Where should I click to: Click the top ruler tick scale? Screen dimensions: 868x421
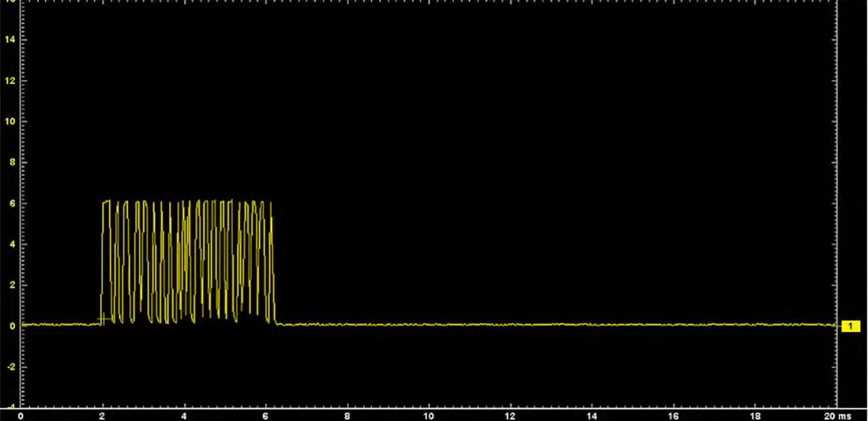point(432,3)
